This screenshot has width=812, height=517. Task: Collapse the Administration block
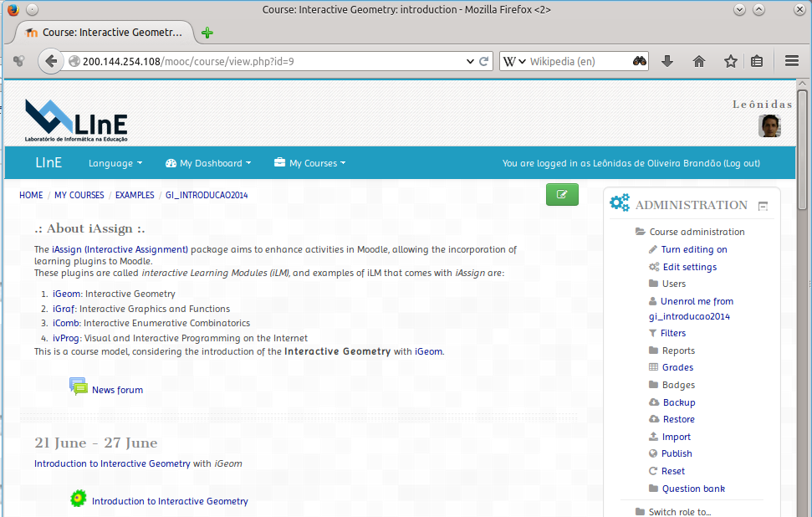click(763, 206)
